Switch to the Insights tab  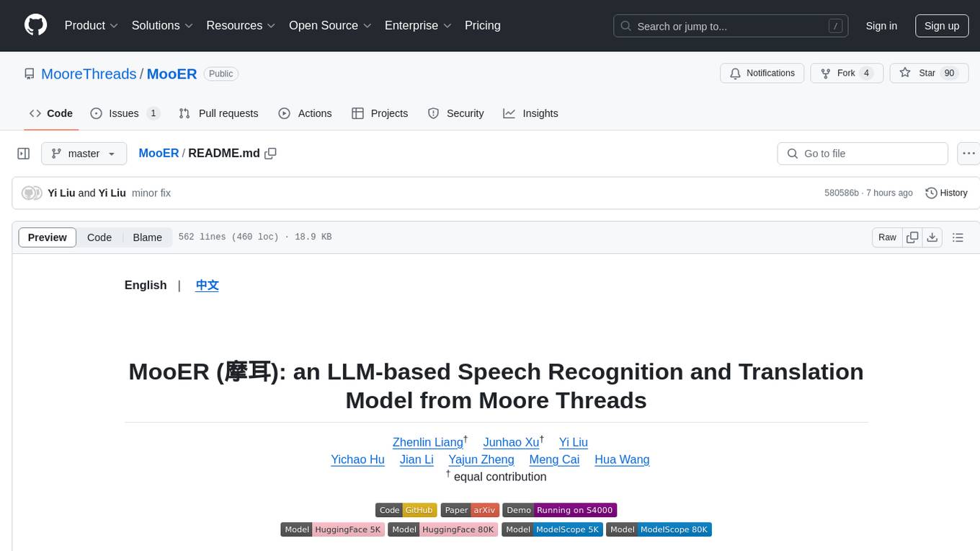click(530, 113)
